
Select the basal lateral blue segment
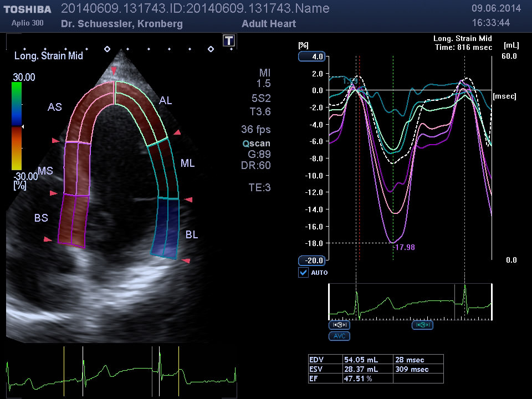click(166, 227)
